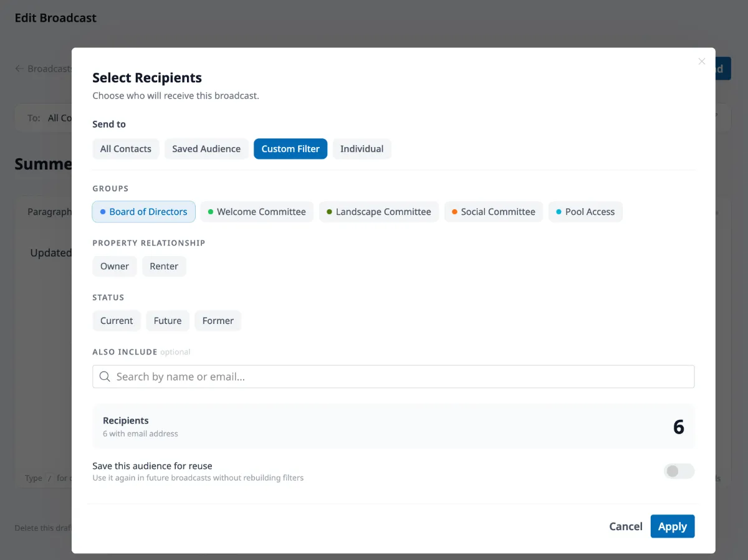Select the Individual recipients option

coord(362,149)
